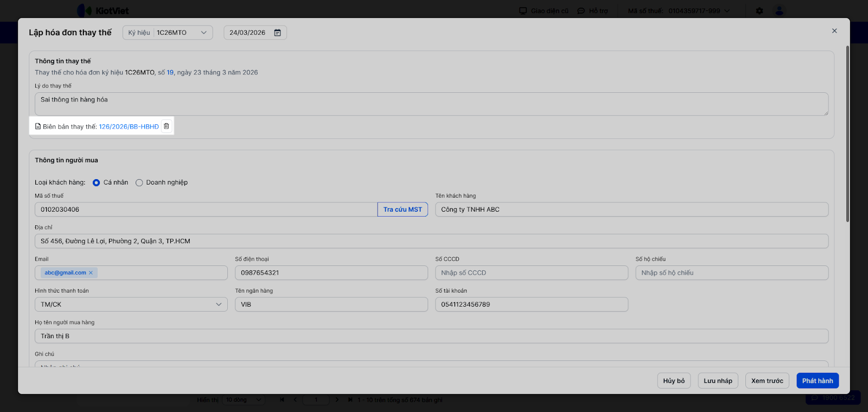Image resolution: width=868 pixels, height=412 pixels.
Task: Click the Giao diện cũ monitor icon
Action: pyautogui.click(x=523, y=11)
